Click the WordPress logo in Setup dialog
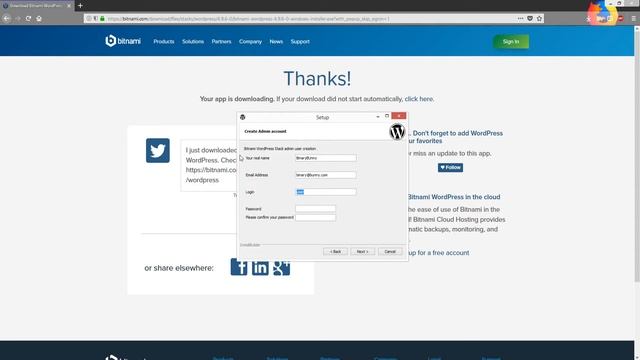Image resolution: width=640 pixels, height=360 pixels. [x=397, y=132]
